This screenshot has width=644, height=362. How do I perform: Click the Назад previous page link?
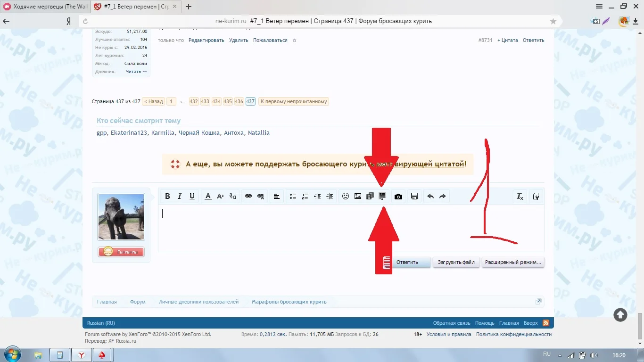coord(154,101)
